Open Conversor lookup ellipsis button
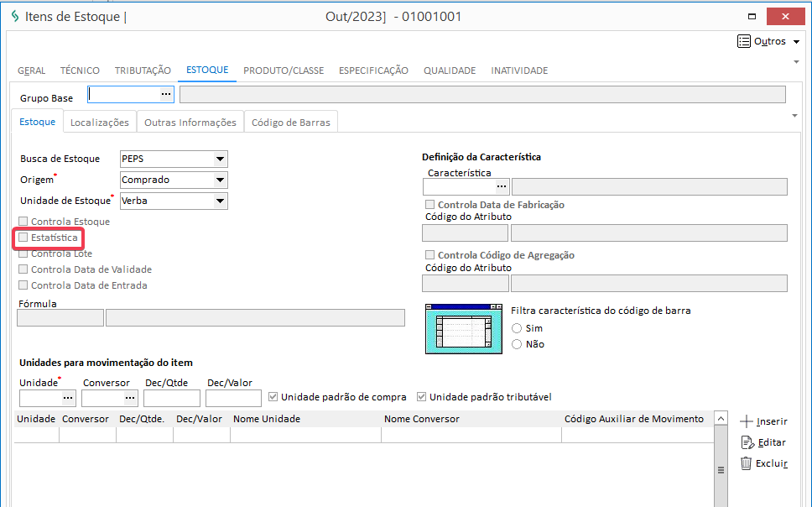 (130, 398)
